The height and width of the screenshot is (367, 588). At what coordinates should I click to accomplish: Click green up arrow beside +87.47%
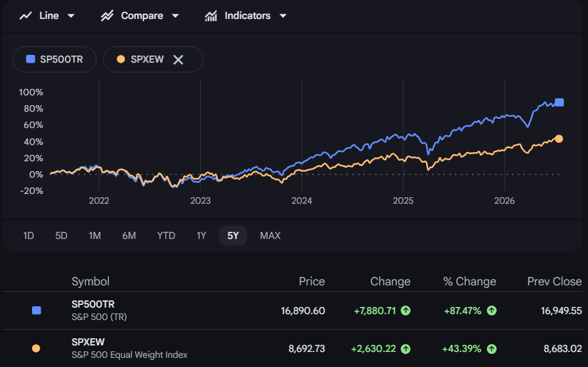pyautogui.click(x=491, y=311)
